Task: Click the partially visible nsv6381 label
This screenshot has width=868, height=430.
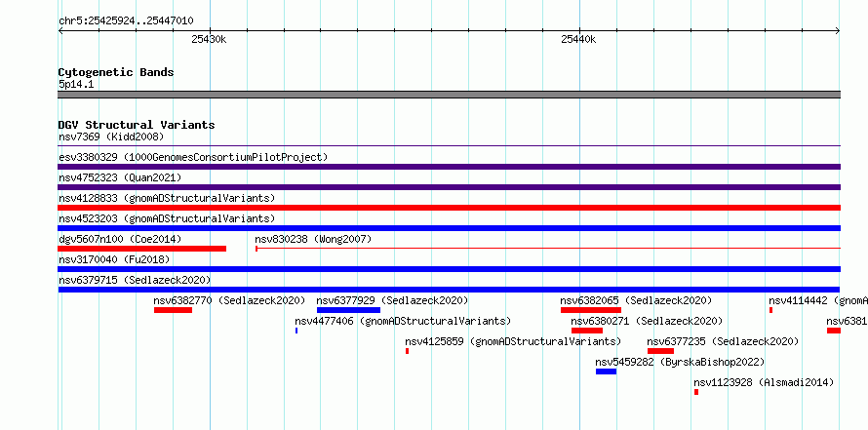Action: pos(847,321)
